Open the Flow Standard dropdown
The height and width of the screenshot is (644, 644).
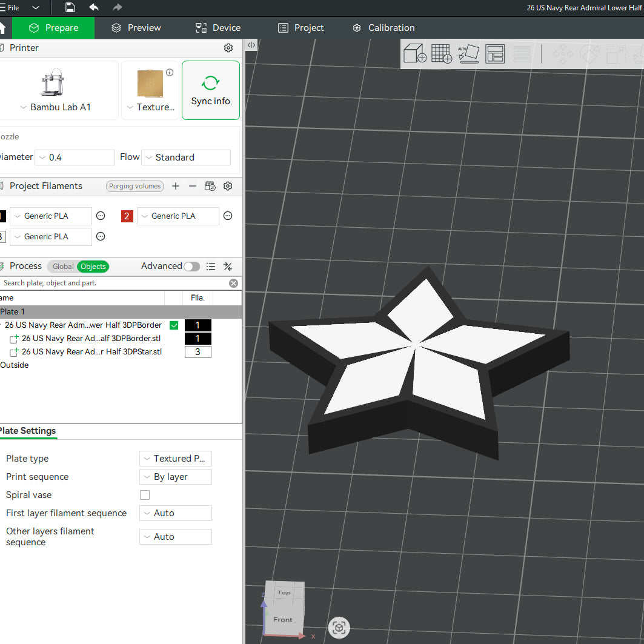186,158
